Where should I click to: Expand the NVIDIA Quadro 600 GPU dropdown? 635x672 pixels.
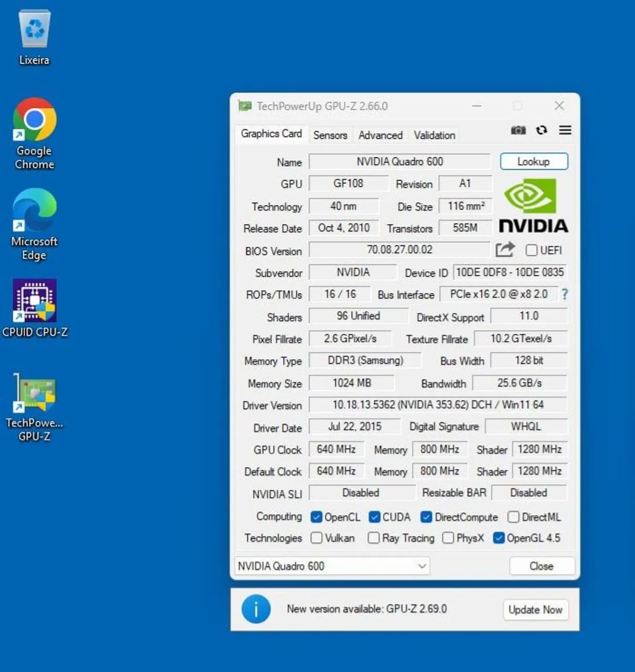coord(332,566)
